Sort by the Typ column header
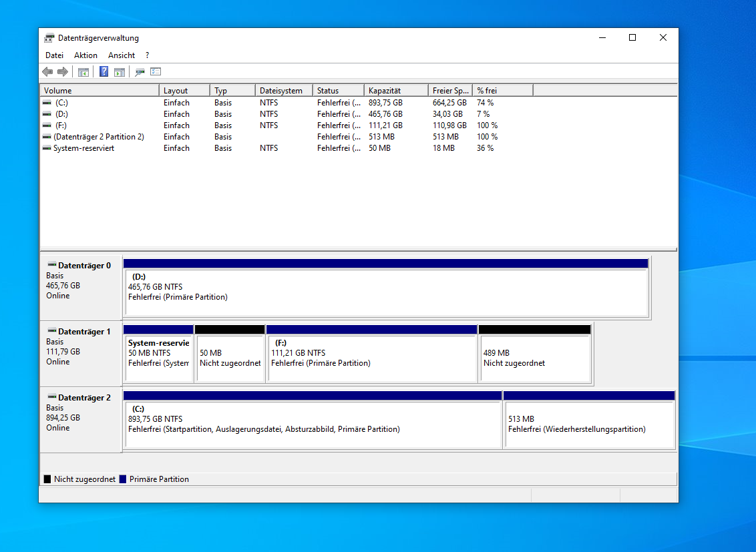The image size is (756, 552). pyautogui.click(x=233, y=91)
